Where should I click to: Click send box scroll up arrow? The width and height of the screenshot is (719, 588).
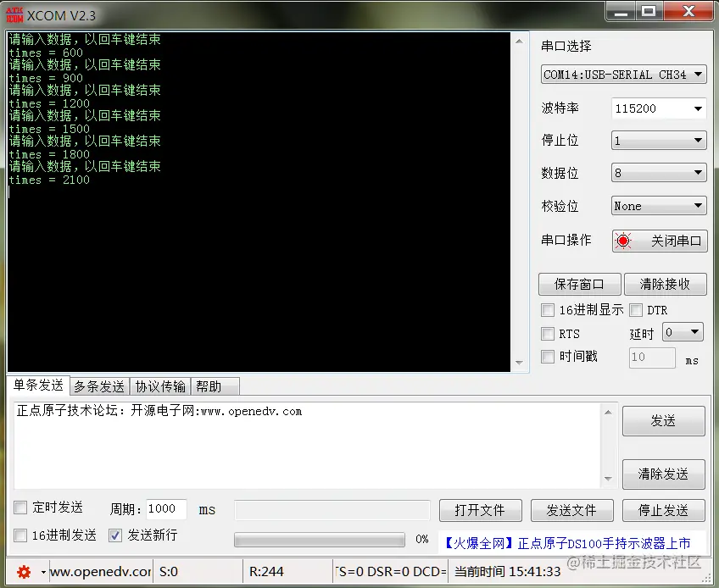coord(608,412)
